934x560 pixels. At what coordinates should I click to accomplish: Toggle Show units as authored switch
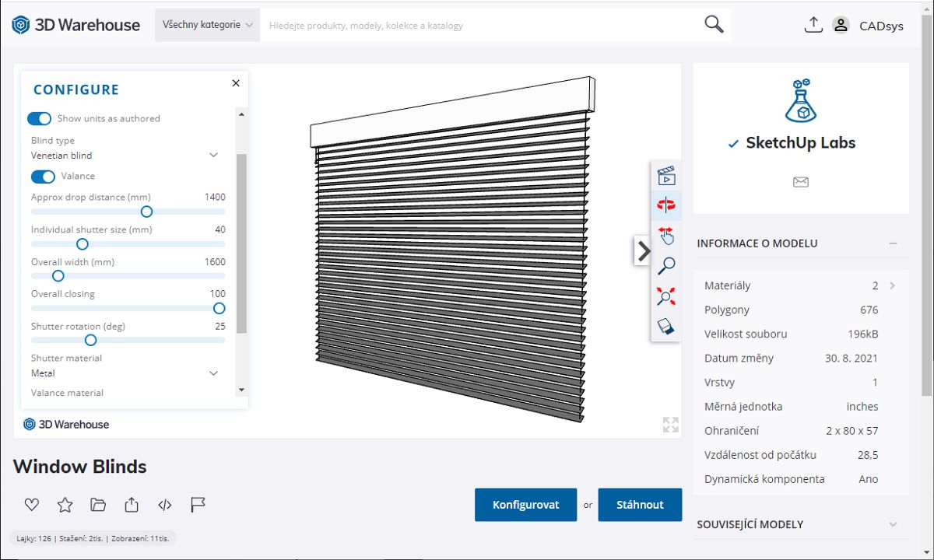tap(40, 118)
